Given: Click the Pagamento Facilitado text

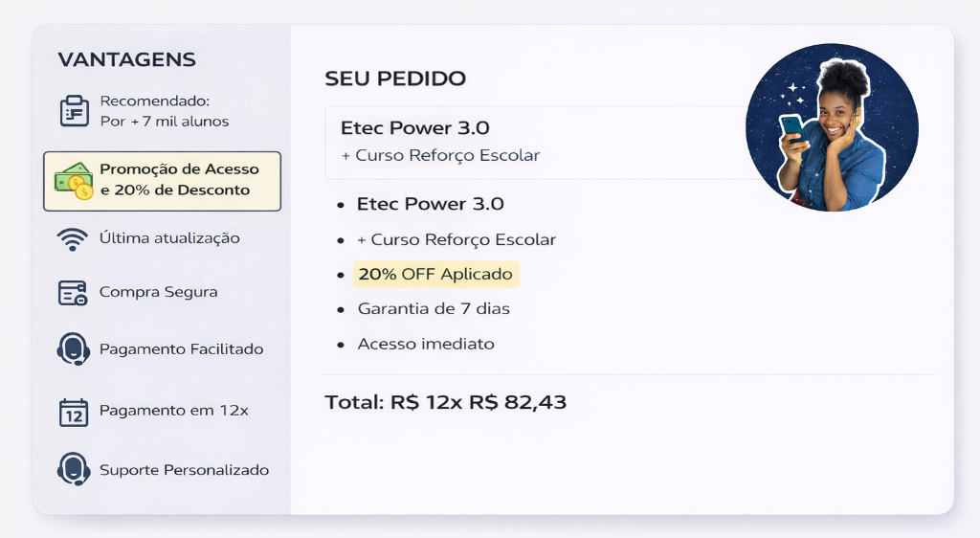Looking at the screenshot, I should point(181,349).
